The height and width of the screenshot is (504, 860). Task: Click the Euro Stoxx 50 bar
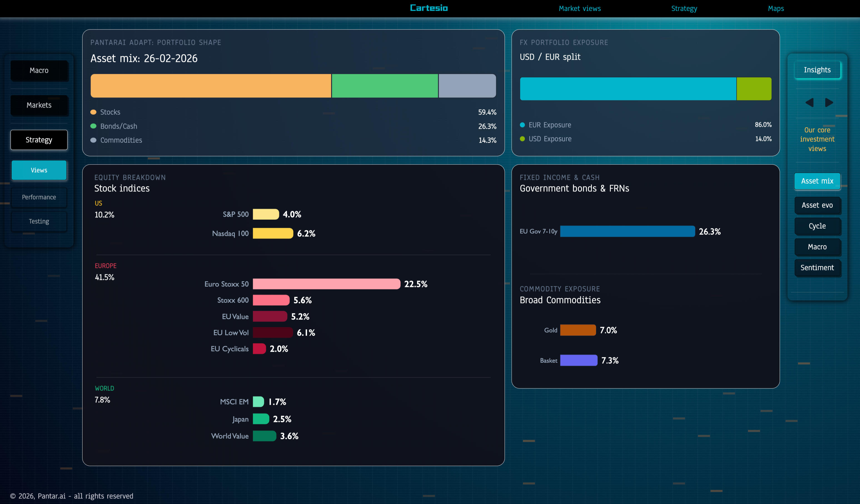point(326,284)
